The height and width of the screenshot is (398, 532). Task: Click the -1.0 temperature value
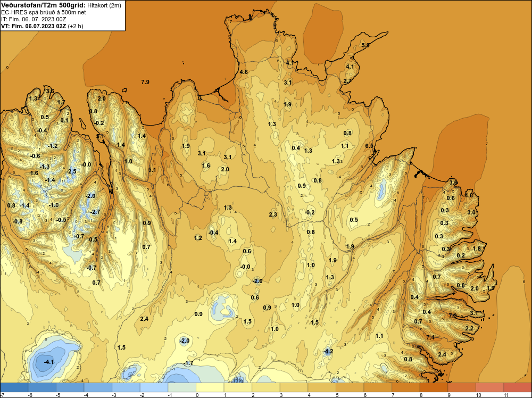click(54, 205)
